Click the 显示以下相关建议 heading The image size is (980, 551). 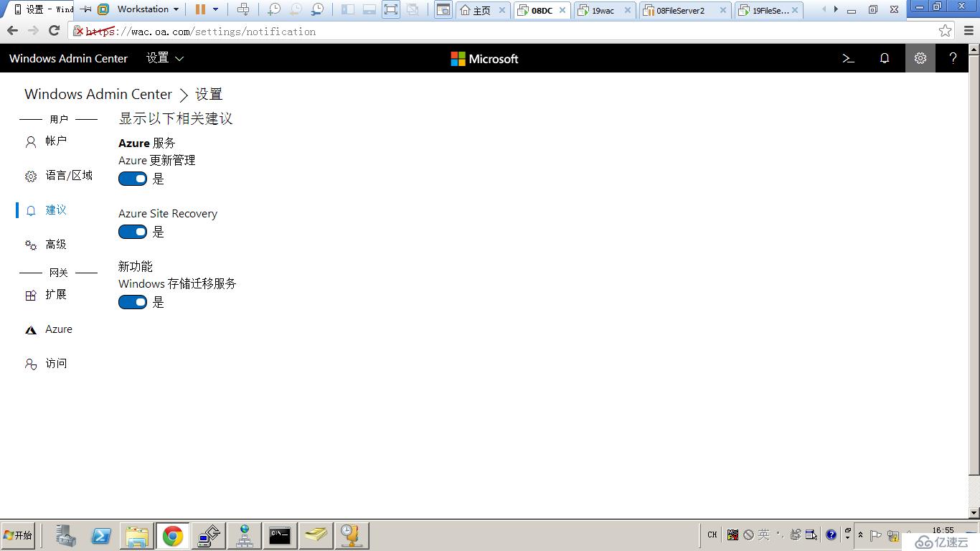[x=176, y=118]
